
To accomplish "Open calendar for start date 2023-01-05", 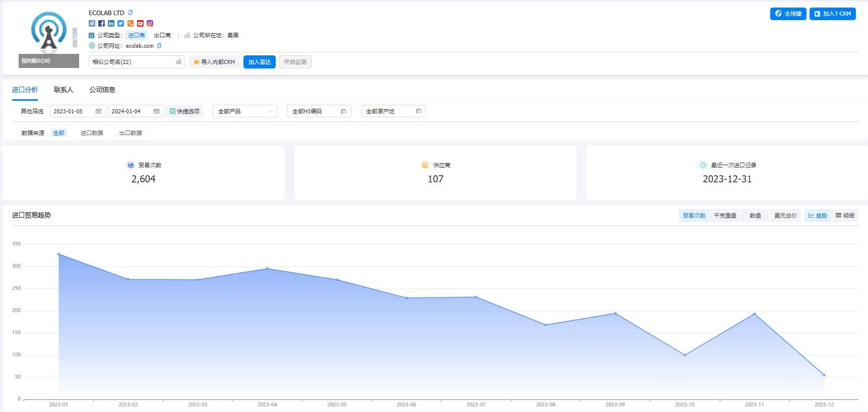I will click(98, 111).
